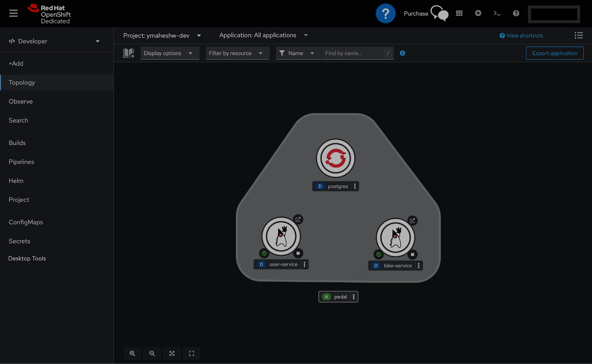This screenshot has width=592, height=364.
Task: Open the Name filter type dropdown
Action: (x=299, y=53)
